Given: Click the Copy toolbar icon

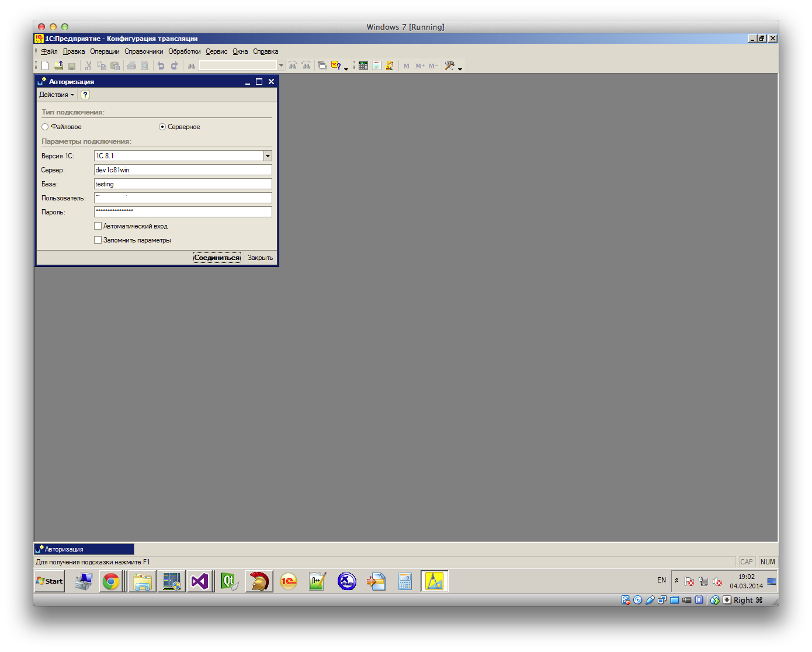Looking at the screenshot, I should click(102, 65).
